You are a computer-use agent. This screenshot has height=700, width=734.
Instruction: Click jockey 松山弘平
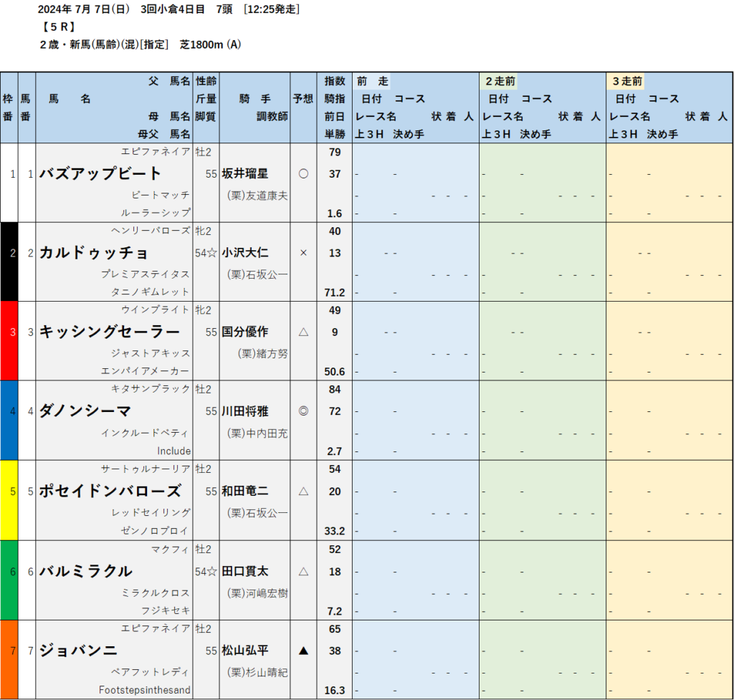point(245,650)
